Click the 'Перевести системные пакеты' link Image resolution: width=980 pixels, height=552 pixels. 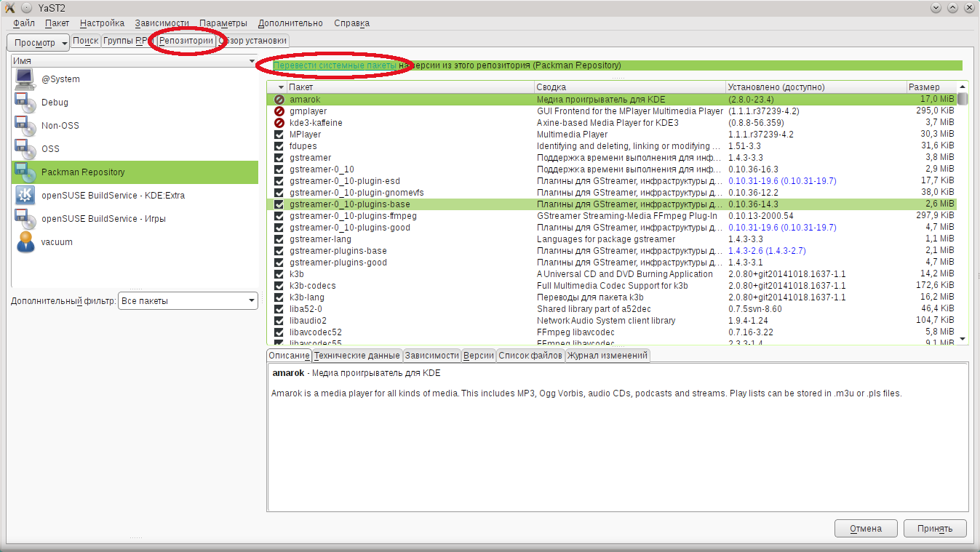[335, 65]
